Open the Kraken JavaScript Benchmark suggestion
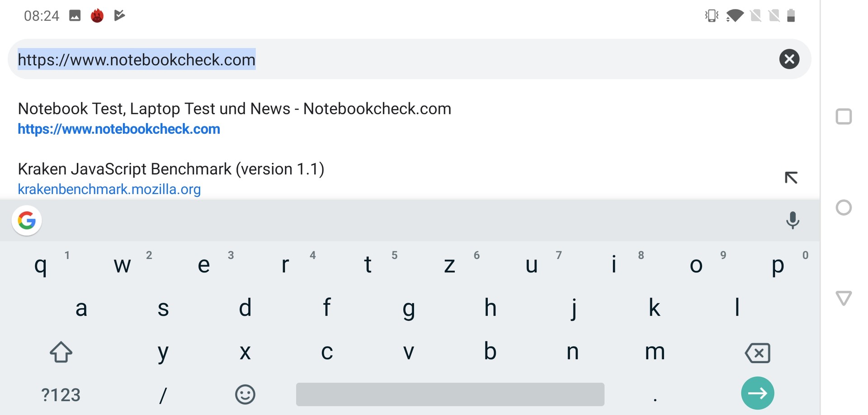This screenshot has height=415, width=868. [171, 179]
